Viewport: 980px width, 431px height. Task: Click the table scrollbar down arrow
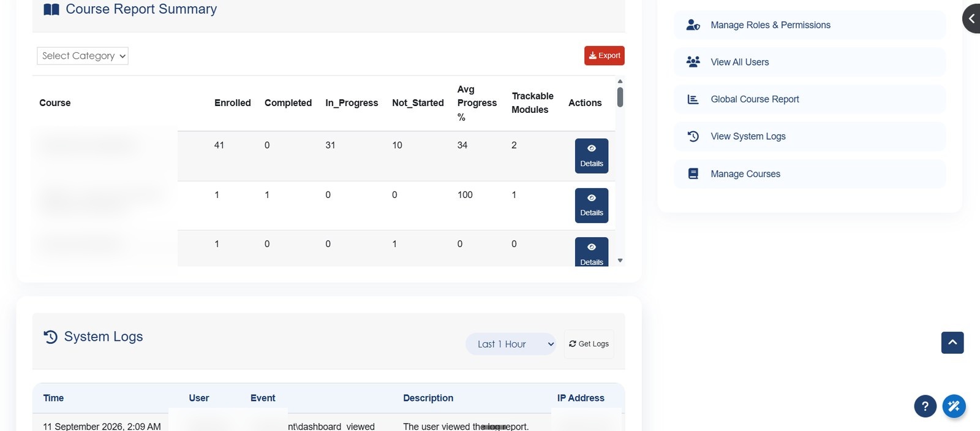(620, 261)
